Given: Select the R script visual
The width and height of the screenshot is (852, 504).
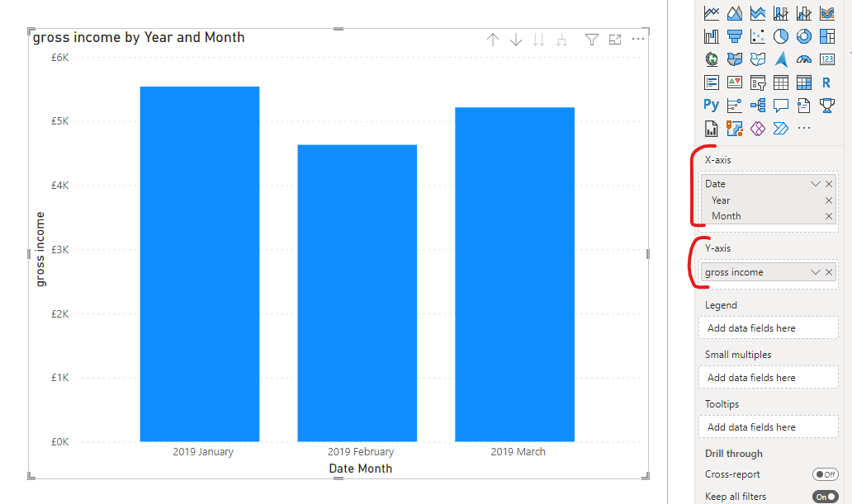Looking at the screenshot, I should click(826, 82).
